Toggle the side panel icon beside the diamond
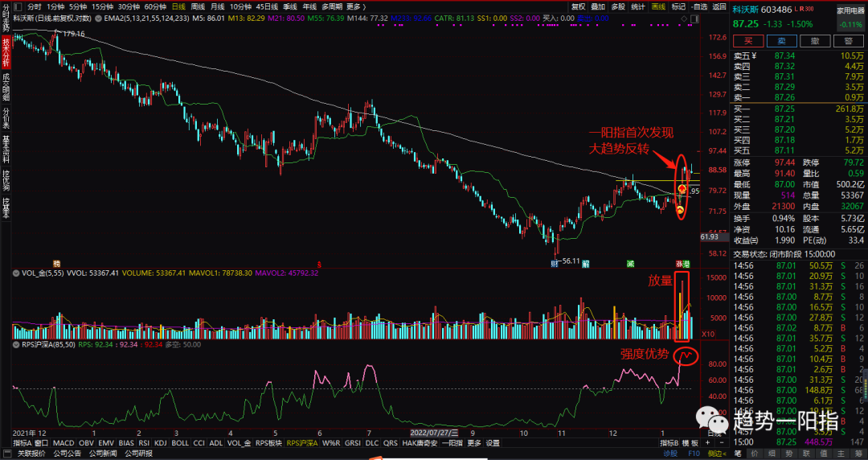The height and width of the screenshot is (460, 868). [694, 18]
